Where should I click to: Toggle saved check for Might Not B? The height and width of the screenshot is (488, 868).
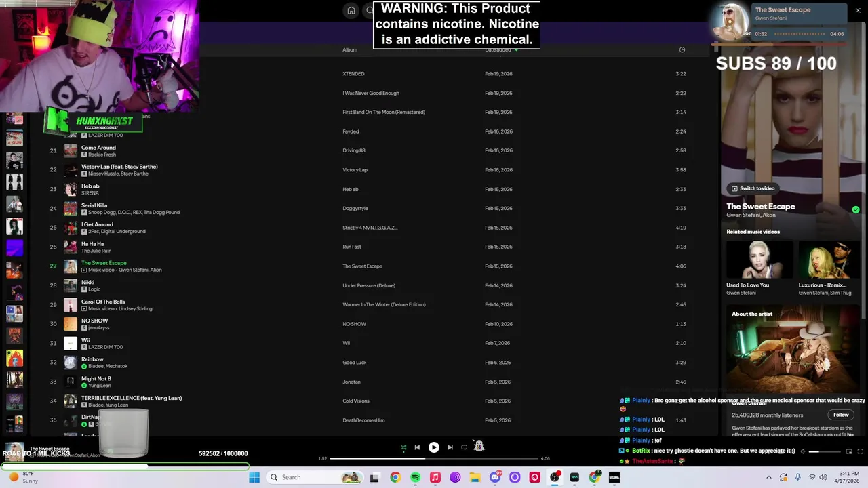click(x=84, y=386)
